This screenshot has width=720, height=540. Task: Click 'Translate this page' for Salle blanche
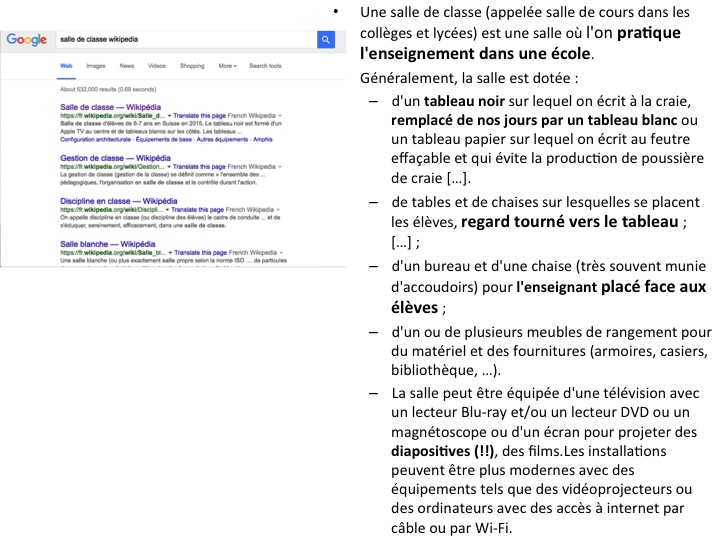(x=200, y=253)
